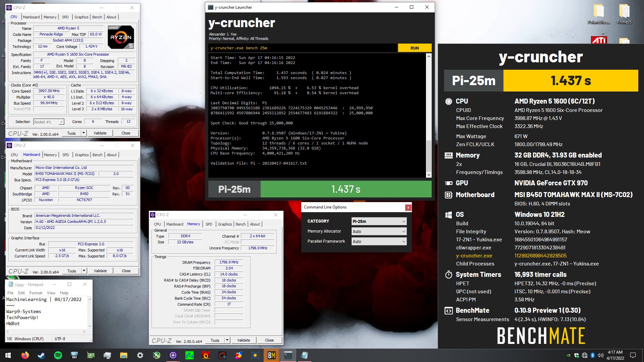Open the colorful balloons taskbar icon
The width and height of the screenshot is (644, 362).
tap(239, 355)
